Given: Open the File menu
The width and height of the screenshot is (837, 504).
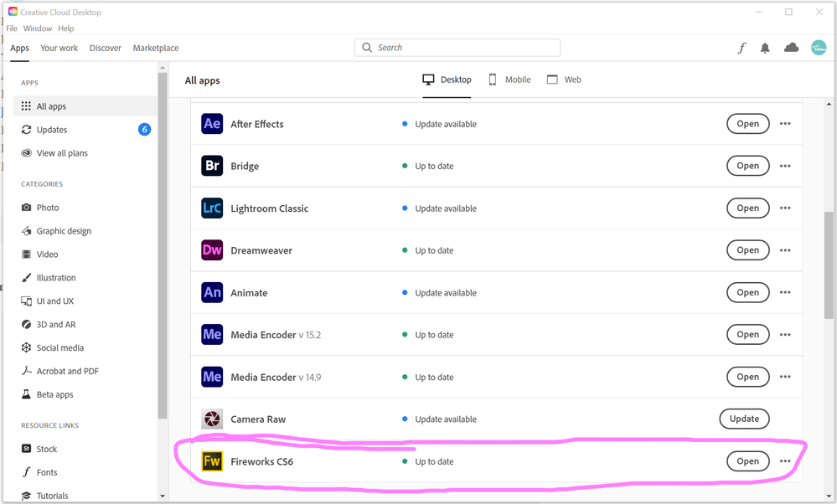Looking at the screenshot, I should coord(12,28).
